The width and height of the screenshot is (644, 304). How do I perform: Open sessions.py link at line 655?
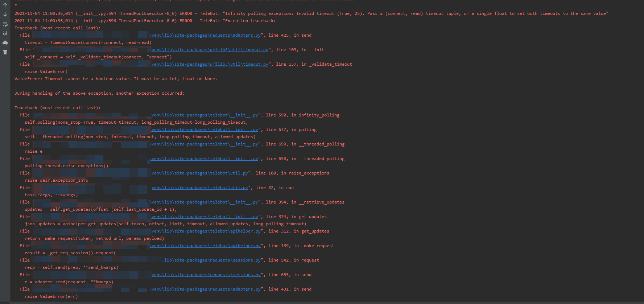tap(206, 275)
